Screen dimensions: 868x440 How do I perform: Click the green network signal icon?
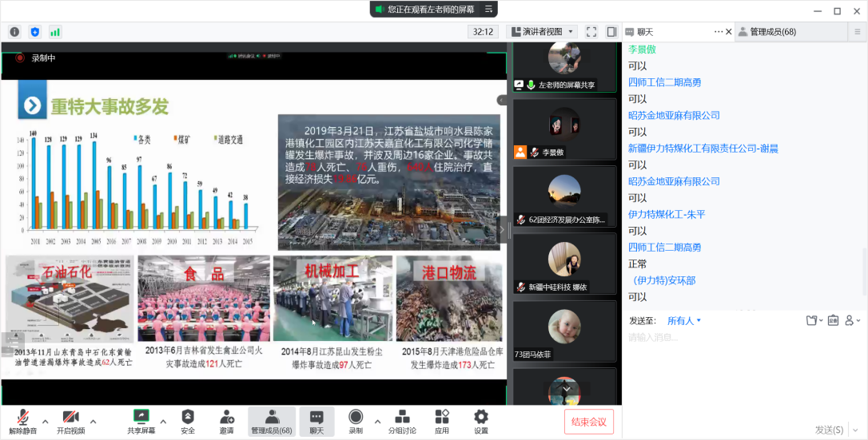55,32
